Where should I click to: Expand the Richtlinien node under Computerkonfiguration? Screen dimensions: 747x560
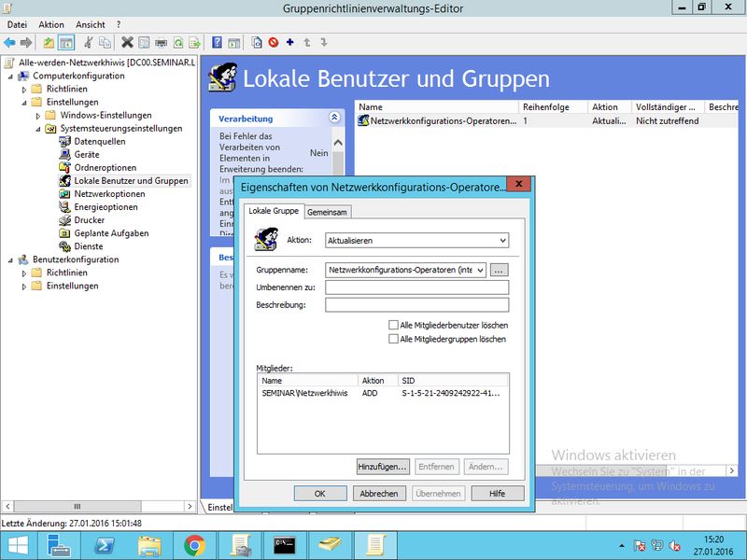tap(24, 89)
